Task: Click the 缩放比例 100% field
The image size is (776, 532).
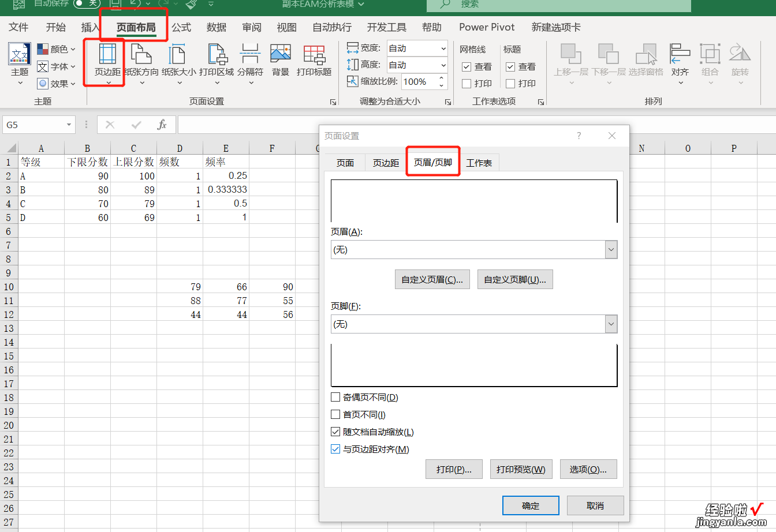Action: 419,82
